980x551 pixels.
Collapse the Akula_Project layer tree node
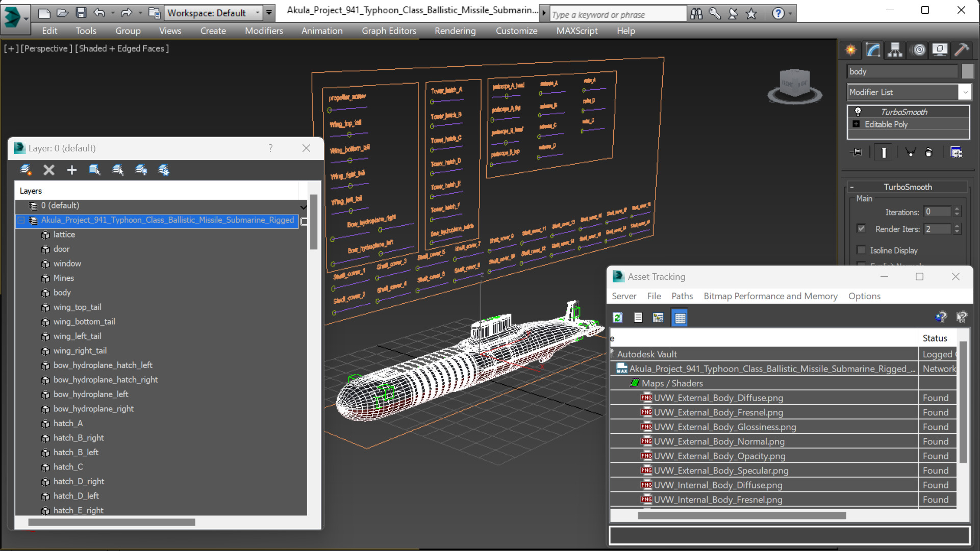tap(21, 220)
